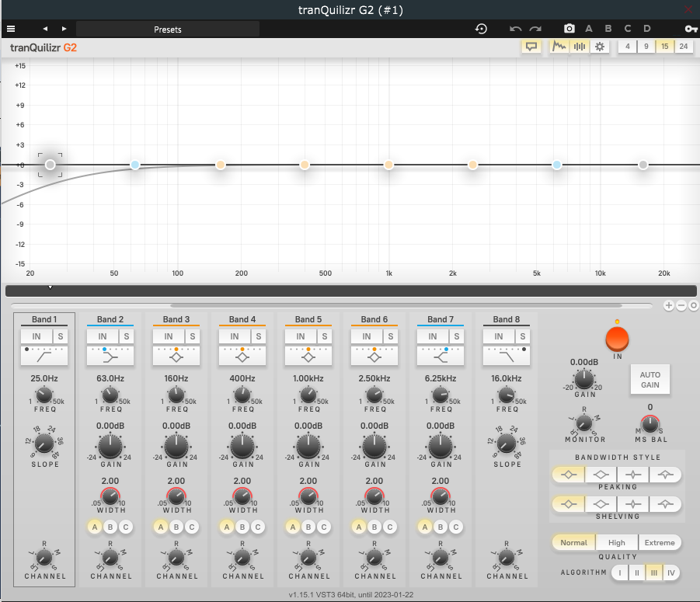Set graph range to 4 dB
The image size is (700, 602).
click(628, 47)
